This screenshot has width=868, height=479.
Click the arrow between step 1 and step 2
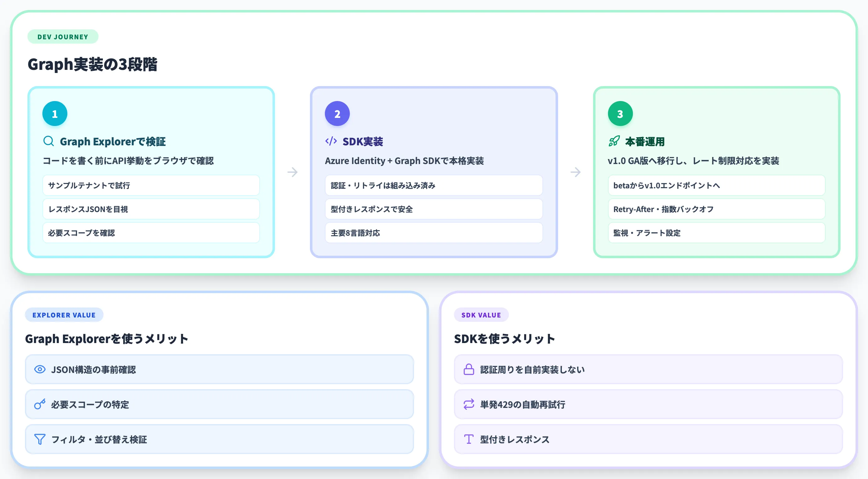[x=292, y=172]
